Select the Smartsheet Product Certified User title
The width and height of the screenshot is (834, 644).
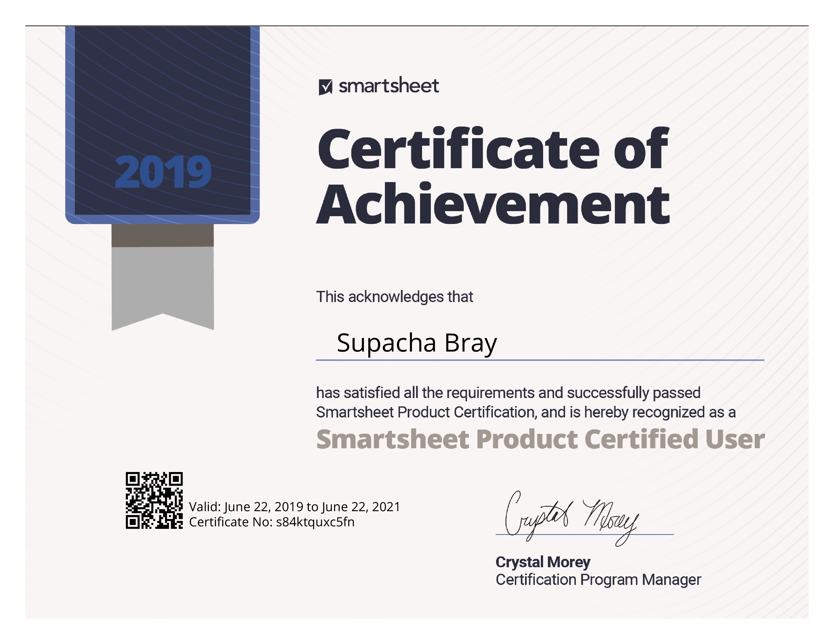coord(541,439)
